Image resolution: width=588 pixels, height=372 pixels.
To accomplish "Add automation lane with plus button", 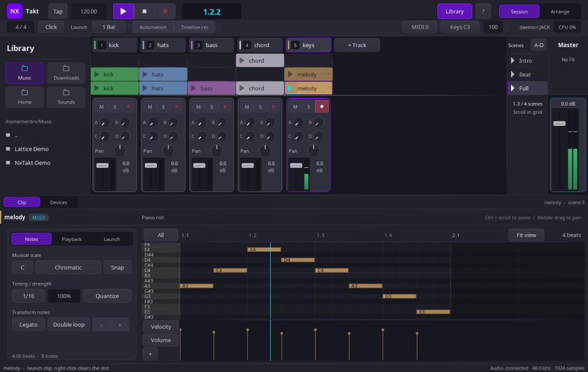I will pos(151,354).
